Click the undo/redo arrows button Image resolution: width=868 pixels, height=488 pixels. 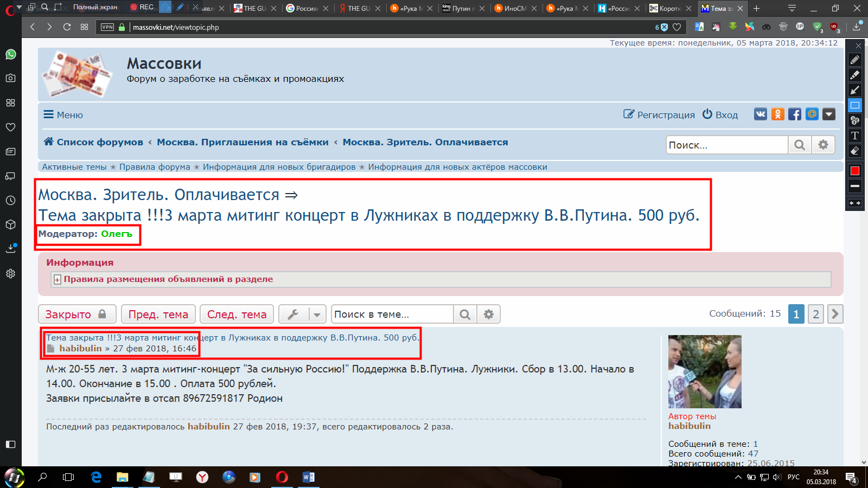855,203
